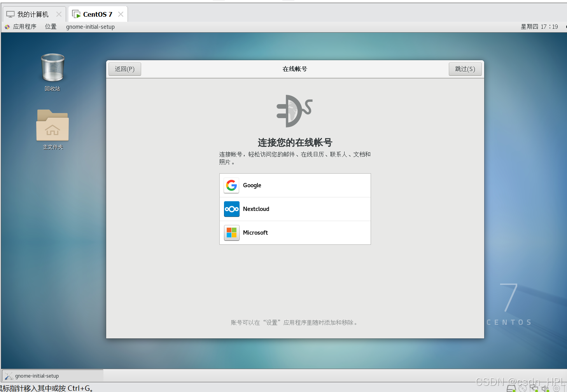Open gnome-initial-setup menu in top bar
The width and height of the screenshot is (567, 392).
(x=90, y=26)
